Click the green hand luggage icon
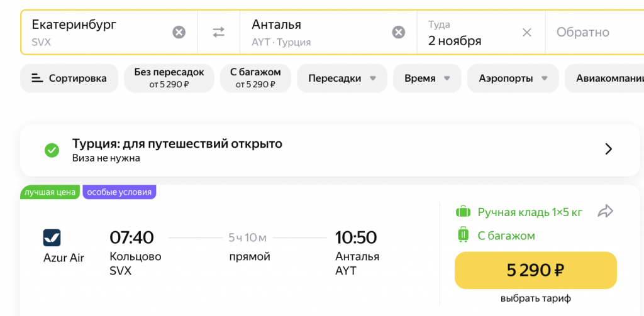Screen dimensions: 644x316 pyautogui.click(x=463, y=212)
